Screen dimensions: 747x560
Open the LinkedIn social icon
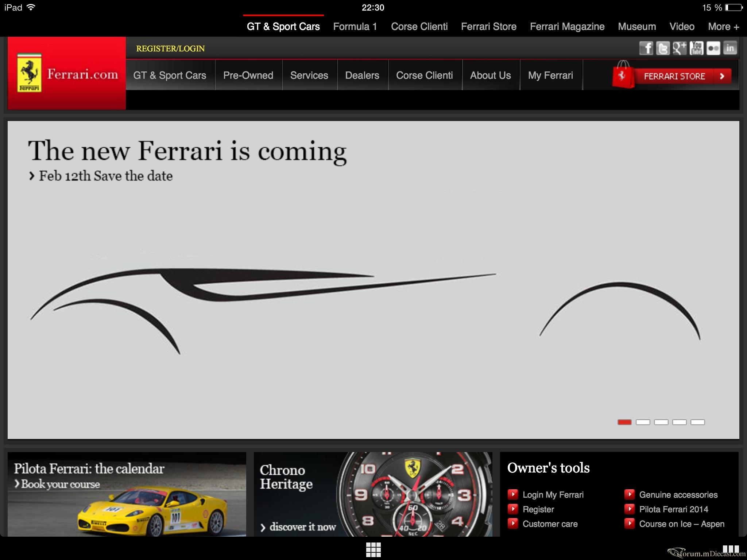[730, 48]
